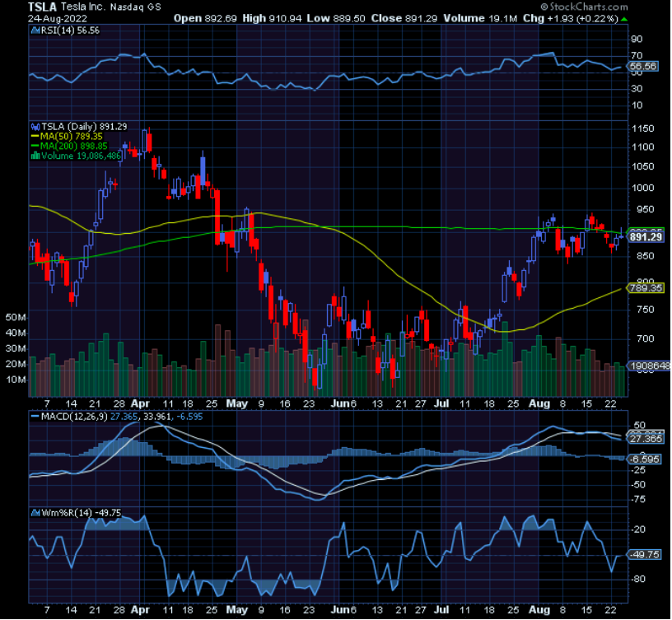Screen dimensions: 672x620
Task: Click the Volume histogram icon in the legend
Action: pyautogui.click(x=35, y=155)
